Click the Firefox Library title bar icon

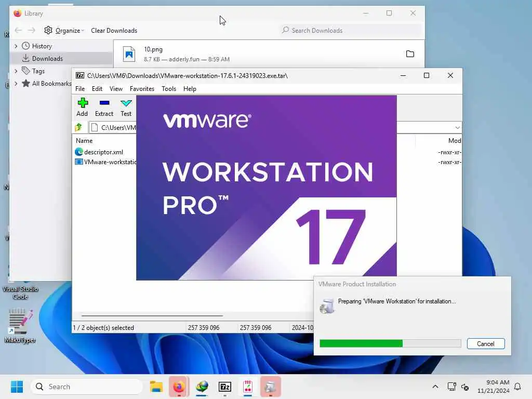pos(17,13)
